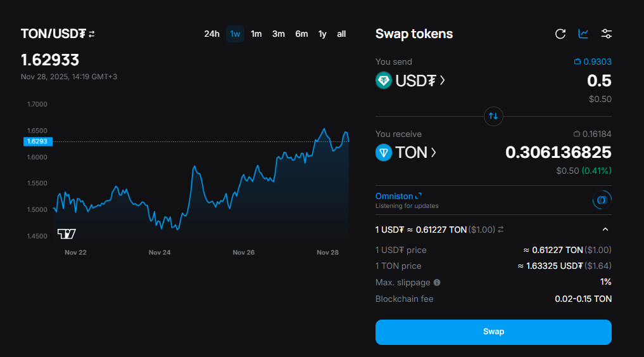Click the TradingView logo on chart
644x357 pixels.
pyautogui.click(x=66, y=234)
